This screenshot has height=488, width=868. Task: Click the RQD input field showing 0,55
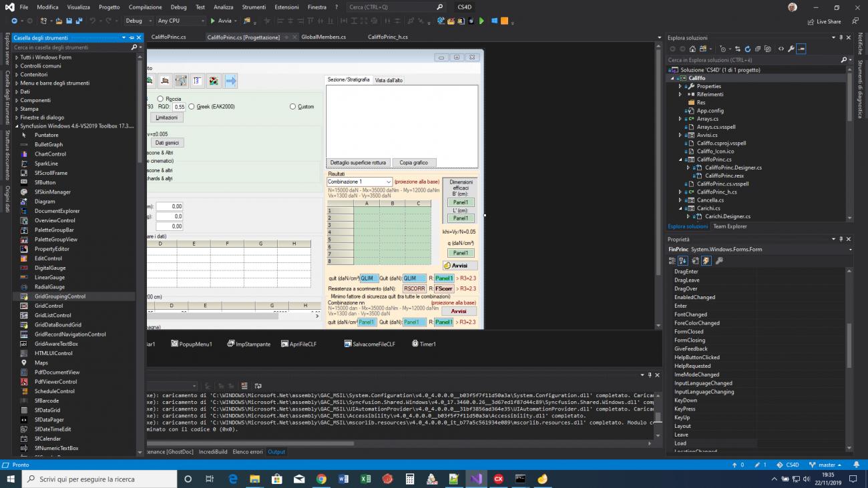pyautogui.click(x=179, y=106)
